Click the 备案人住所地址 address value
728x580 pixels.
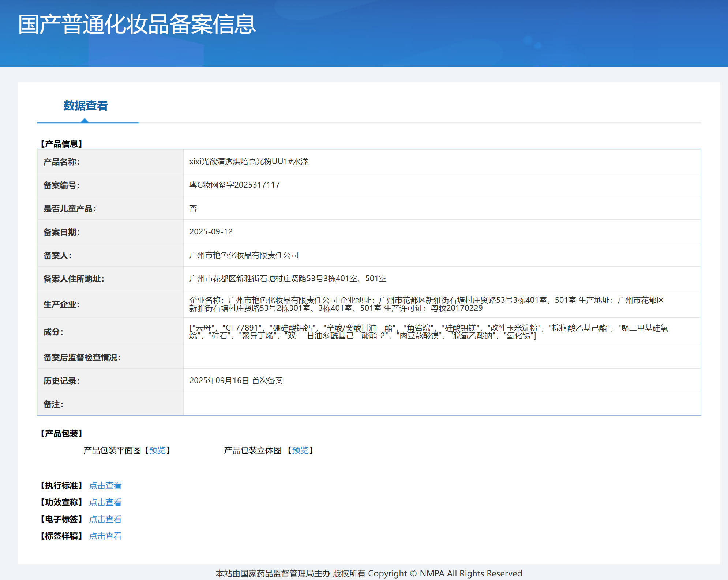coord(288,278)
